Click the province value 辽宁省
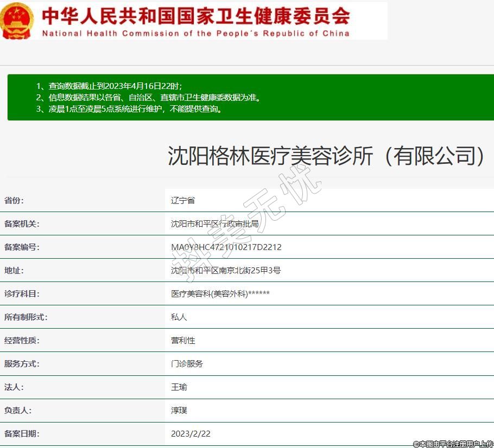The image size is (494, 448). coord(183,200)
